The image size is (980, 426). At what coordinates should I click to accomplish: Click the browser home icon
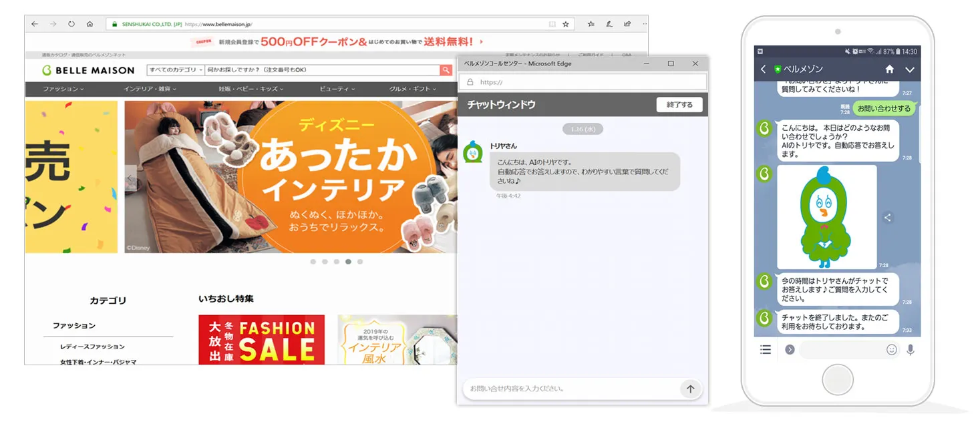pyautogui.click(x=90, y=24)
